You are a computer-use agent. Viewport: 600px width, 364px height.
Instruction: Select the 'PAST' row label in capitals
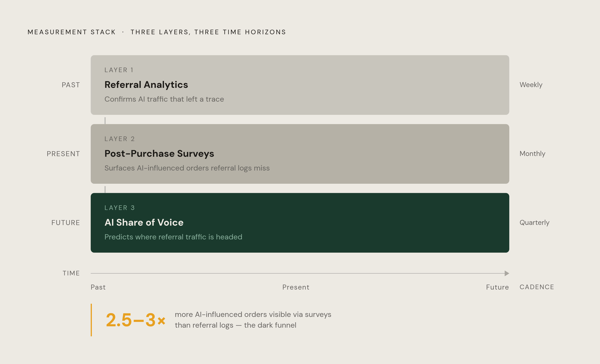click(71, 85)
